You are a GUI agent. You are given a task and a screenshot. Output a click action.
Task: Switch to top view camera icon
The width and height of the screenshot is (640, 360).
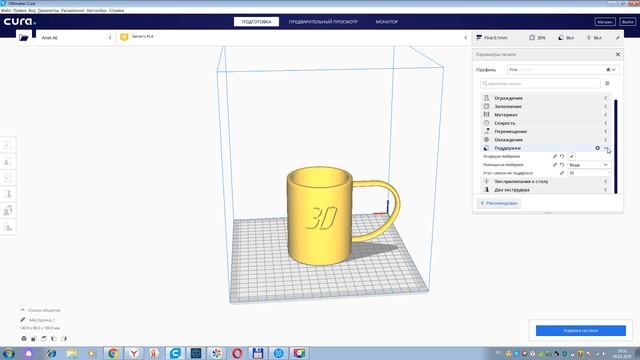point(44,339)
